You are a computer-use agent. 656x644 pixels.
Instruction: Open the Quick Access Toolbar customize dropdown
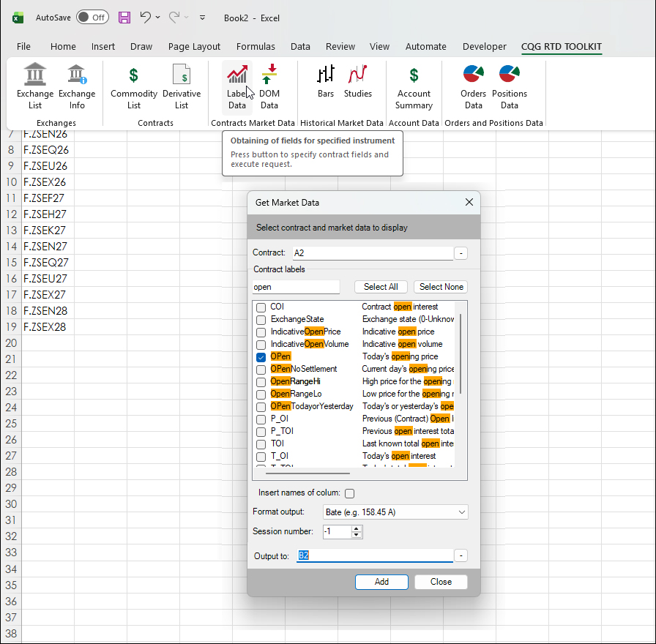202,18
